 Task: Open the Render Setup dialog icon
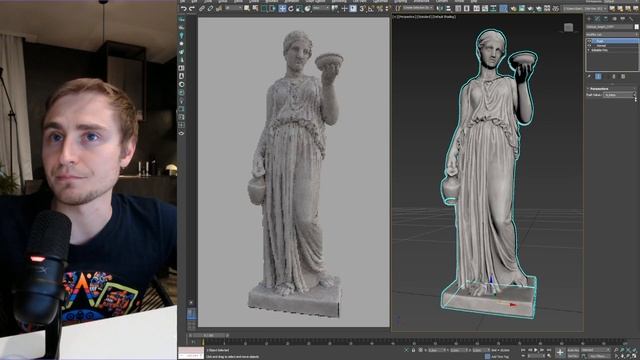point(513,9)
